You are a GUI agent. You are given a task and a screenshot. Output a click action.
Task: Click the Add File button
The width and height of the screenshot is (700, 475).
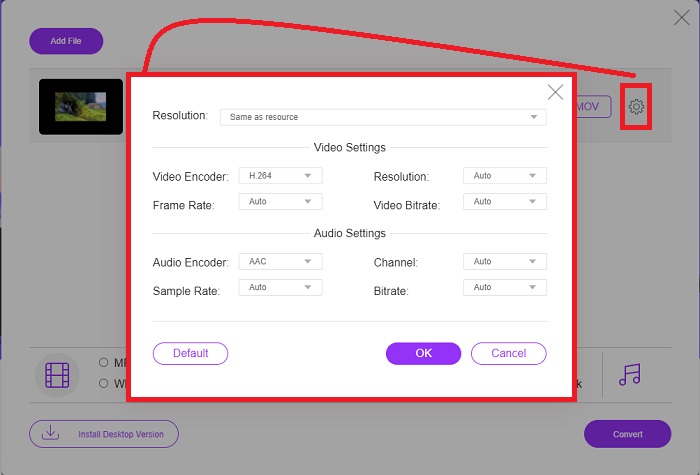(66, 41)
